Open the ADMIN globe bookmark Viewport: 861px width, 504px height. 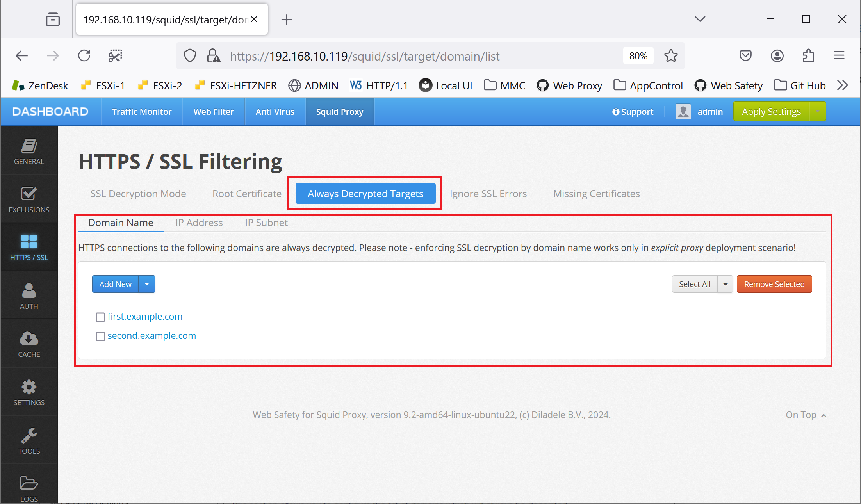(x=313, y=85)
